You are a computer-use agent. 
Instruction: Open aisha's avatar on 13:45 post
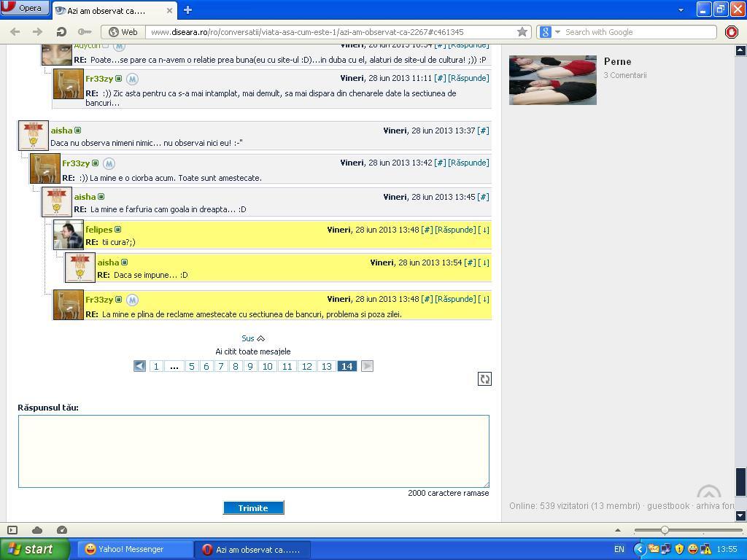point(57,201)
